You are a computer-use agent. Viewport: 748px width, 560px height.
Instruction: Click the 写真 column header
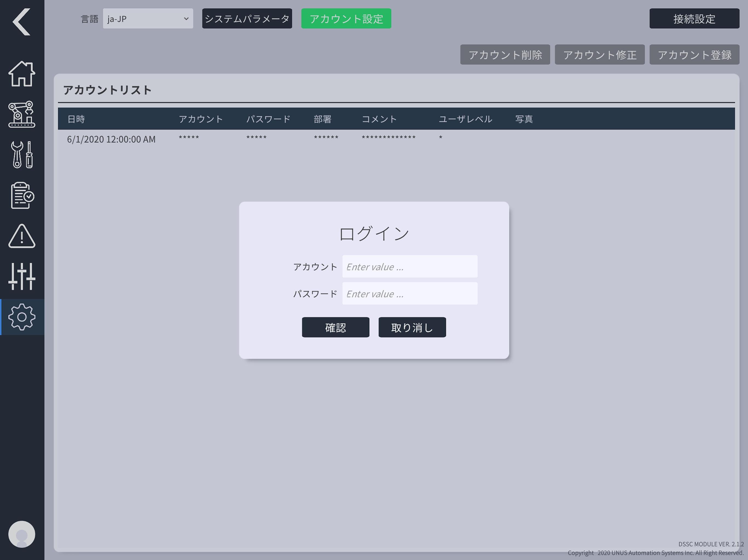point(524,119)
